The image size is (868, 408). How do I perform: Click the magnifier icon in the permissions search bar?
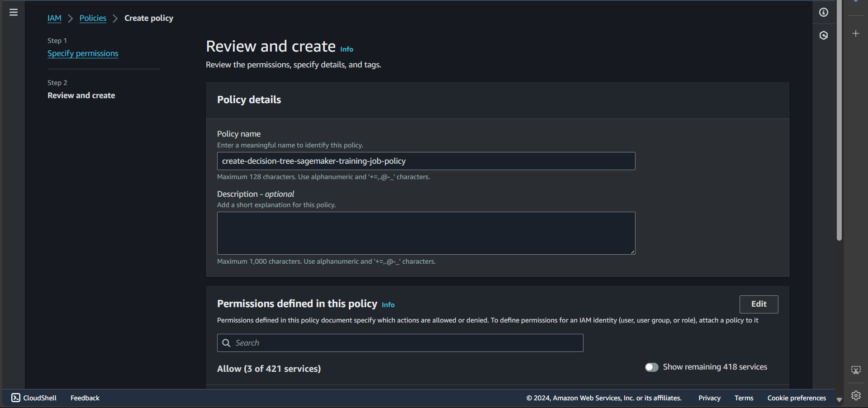[227, 343]
